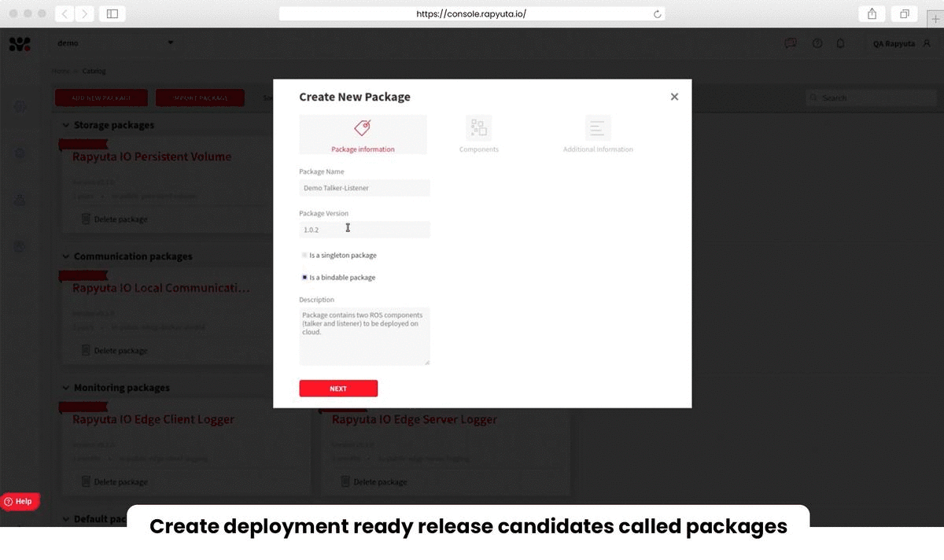
Task: Switch to the Components step
Action: [478, 134]
